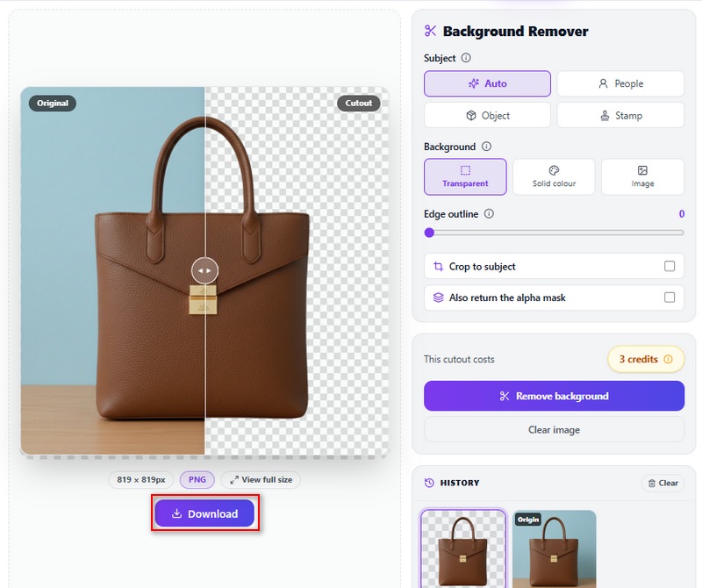Click the Original label on the preview

coord(53,103)
